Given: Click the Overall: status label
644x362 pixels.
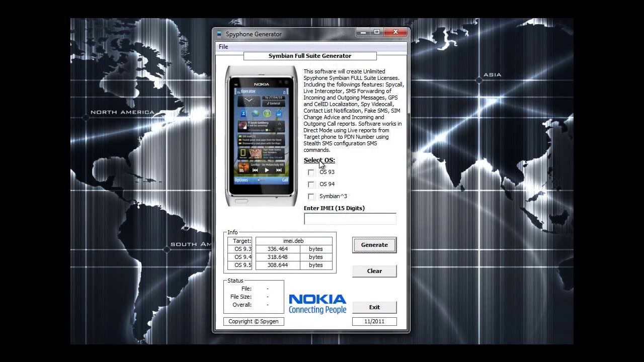Looking at the screenshot, I should coord(242,305).
